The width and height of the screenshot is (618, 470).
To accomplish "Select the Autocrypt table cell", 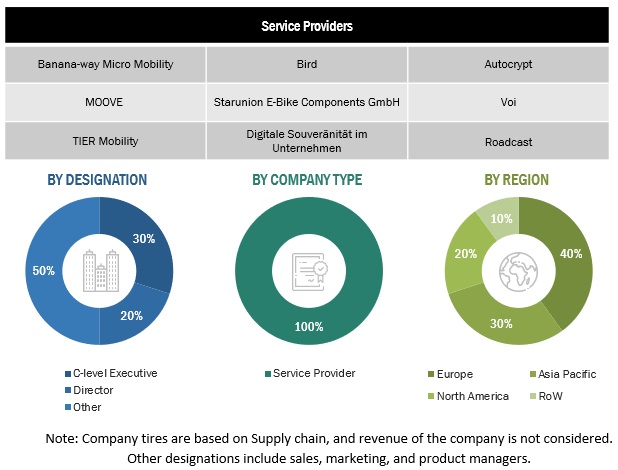I will click(x=508, y=64).
